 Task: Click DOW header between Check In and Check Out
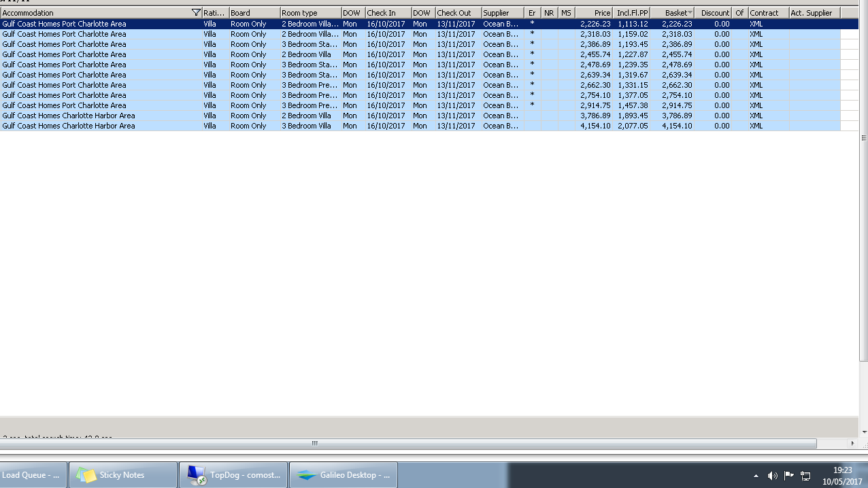pyautogui.click(x=423, y=13)
